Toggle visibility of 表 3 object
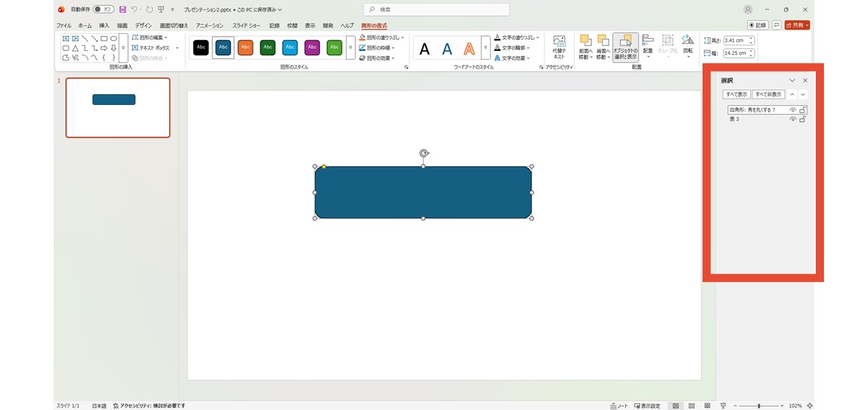Viewport: 868px width, 410px height. 793,119
